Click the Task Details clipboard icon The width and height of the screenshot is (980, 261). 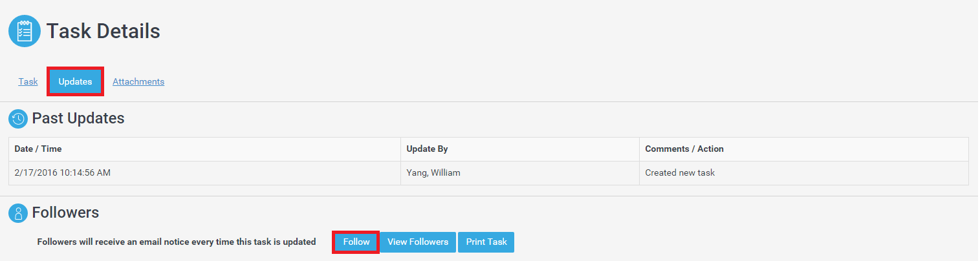click(25, 31)
